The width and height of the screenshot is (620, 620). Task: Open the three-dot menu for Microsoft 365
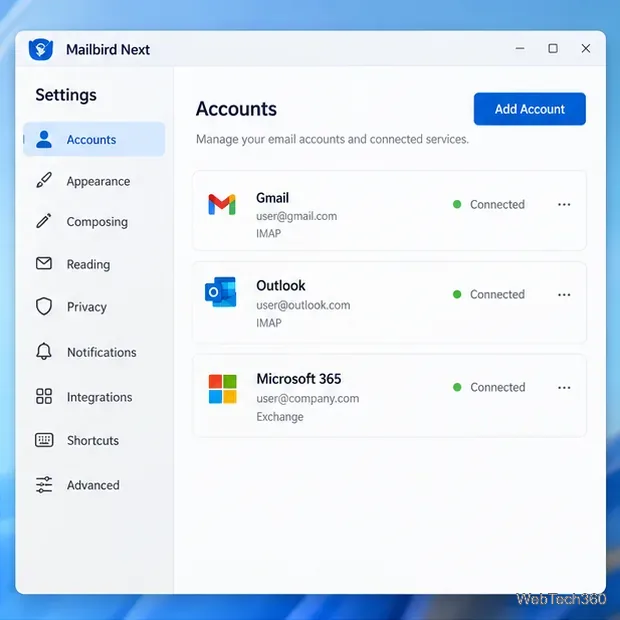[x=564, y=388]
